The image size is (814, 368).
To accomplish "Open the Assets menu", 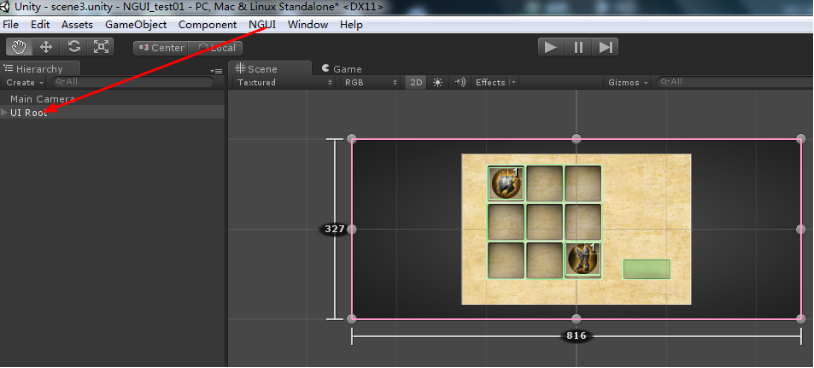I will (77, 25).
